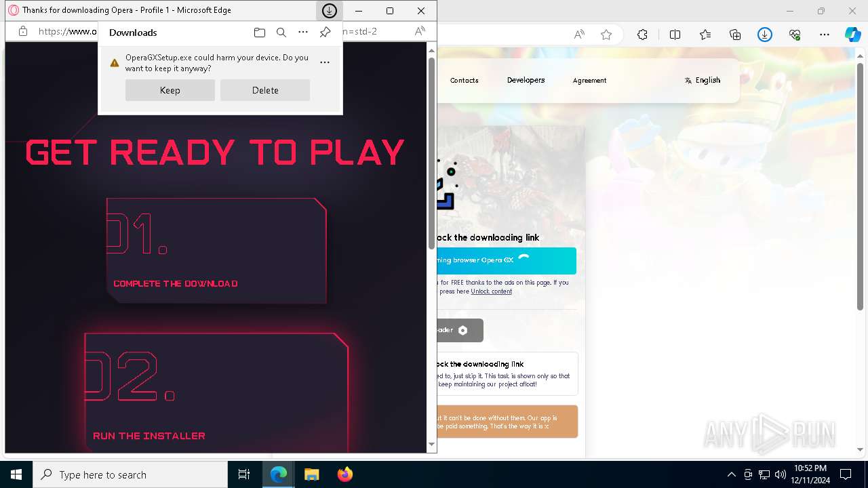Launch Firefox from taskbar
Screen dimensions: 868x488
pos(345,474)
